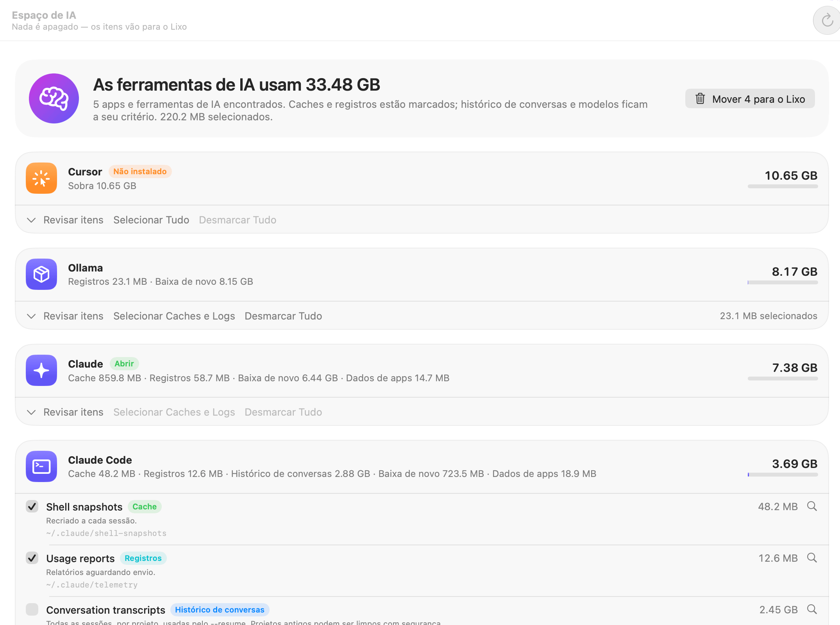Click the Ollama cube icon
Screen dimensions: 840x625
41,274
